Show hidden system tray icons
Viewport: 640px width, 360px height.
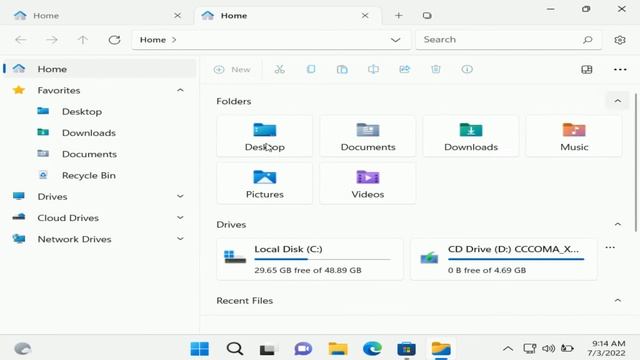point(508,349)
